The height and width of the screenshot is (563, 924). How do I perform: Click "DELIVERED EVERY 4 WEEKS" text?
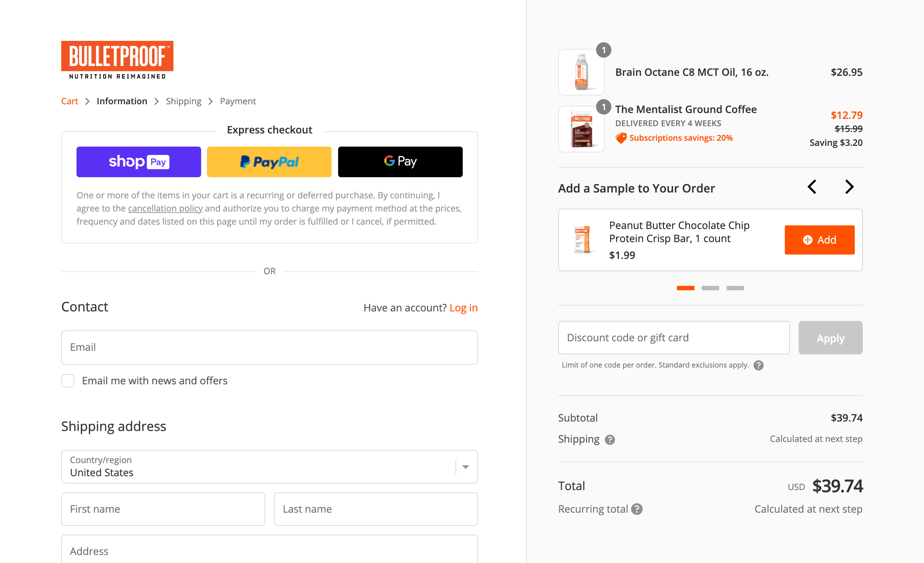[x=668, y=124]
